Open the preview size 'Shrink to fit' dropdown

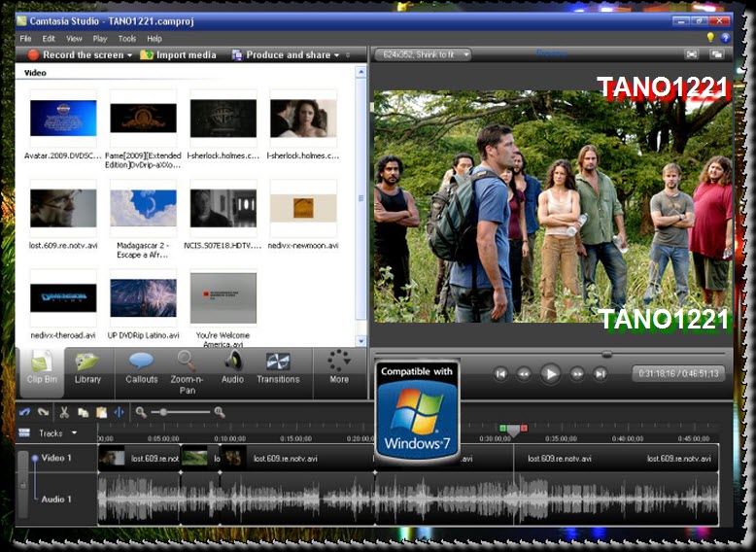(424, 55)
